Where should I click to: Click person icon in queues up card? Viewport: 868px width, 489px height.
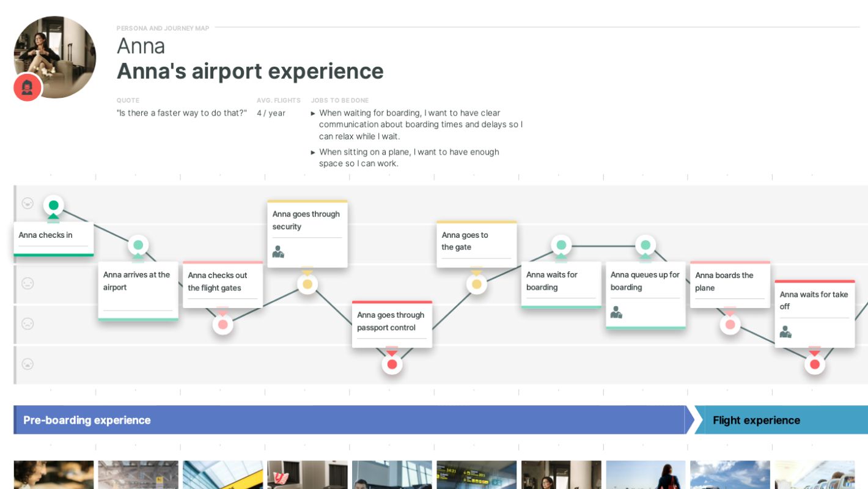click(x=616, y=312)
